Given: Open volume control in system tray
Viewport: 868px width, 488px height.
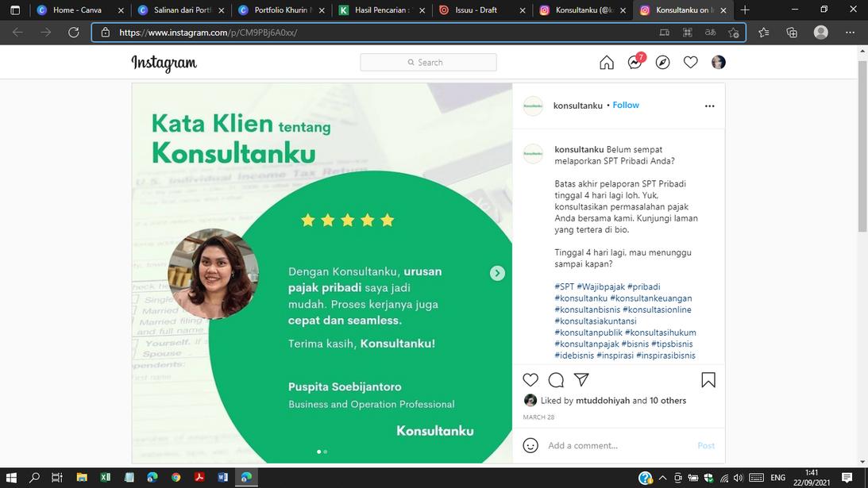Looking at the screenshot, I should point(739,478).
